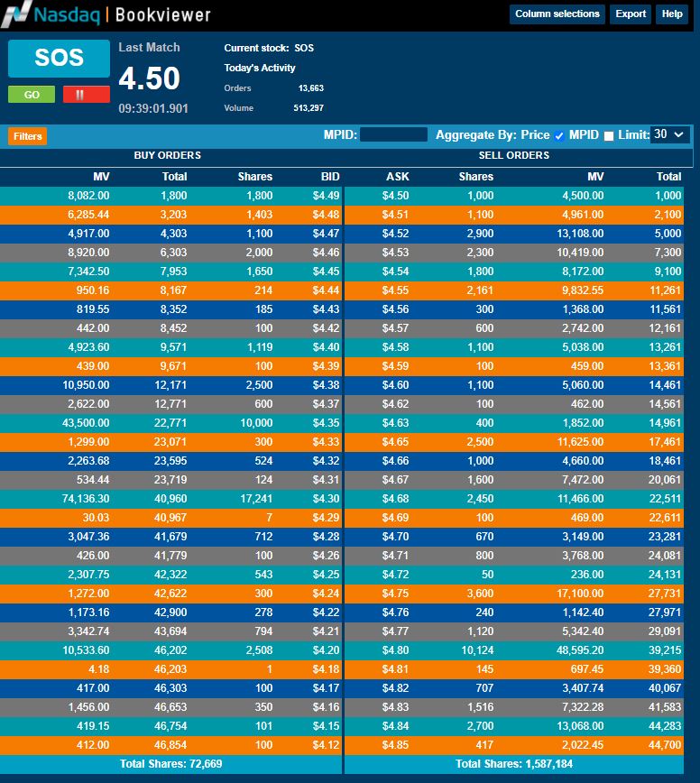Click the ASK column header
The height and width of the screenshot is (783, 700).
[397, 177]
